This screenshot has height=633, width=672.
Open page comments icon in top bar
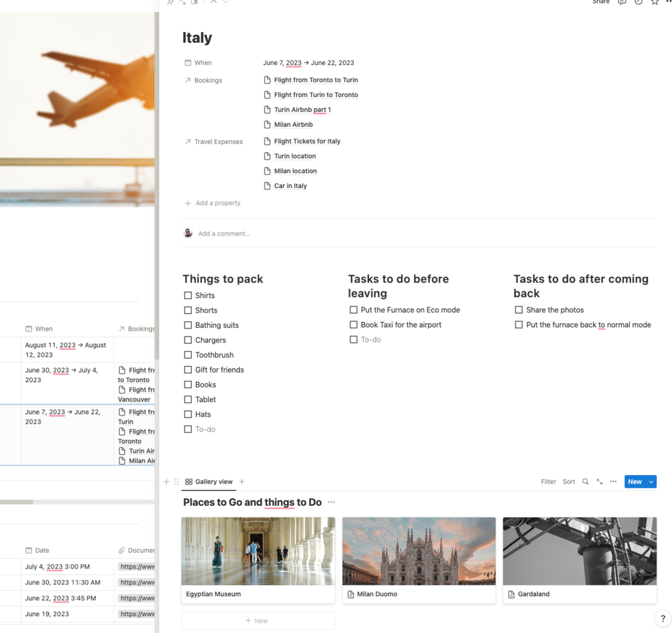click(x=622, y=2)
